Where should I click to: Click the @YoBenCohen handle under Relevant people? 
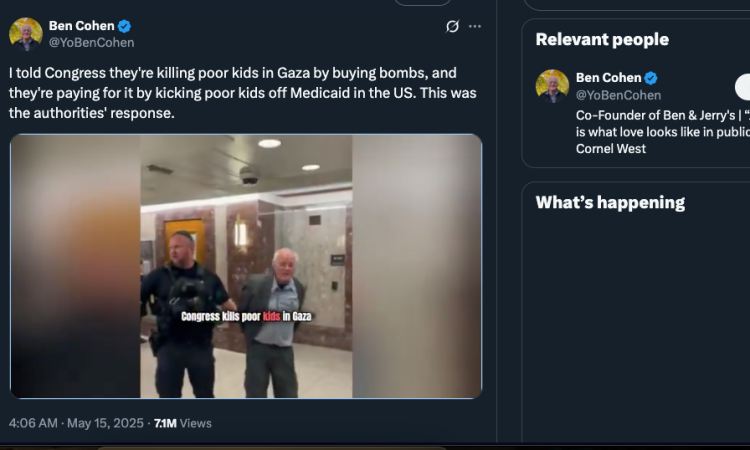(618, 95)
